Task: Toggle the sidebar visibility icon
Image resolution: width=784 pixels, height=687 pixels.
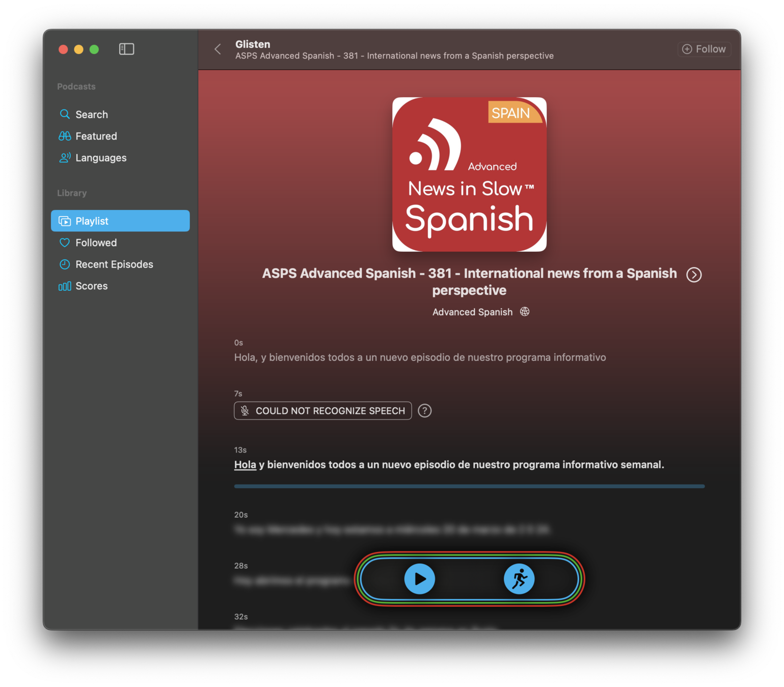Action: tap(126, 49)
